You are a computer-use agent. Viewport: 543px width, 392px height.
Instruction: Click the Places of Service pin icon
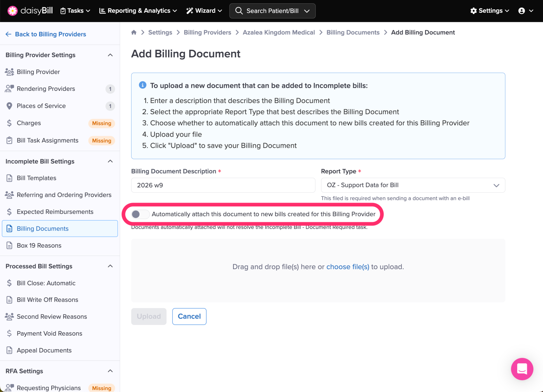(x=9, y=106)
